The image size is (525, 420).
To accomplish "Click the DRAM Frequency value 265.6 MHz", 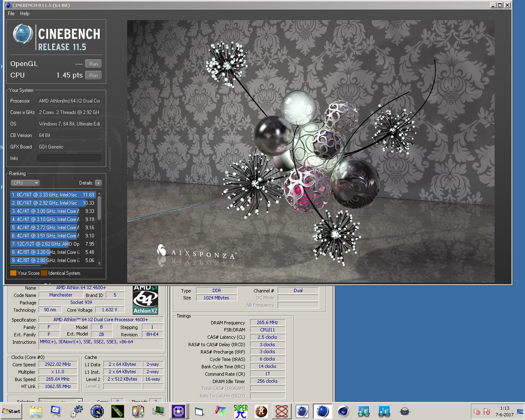I will click(267, 323).
